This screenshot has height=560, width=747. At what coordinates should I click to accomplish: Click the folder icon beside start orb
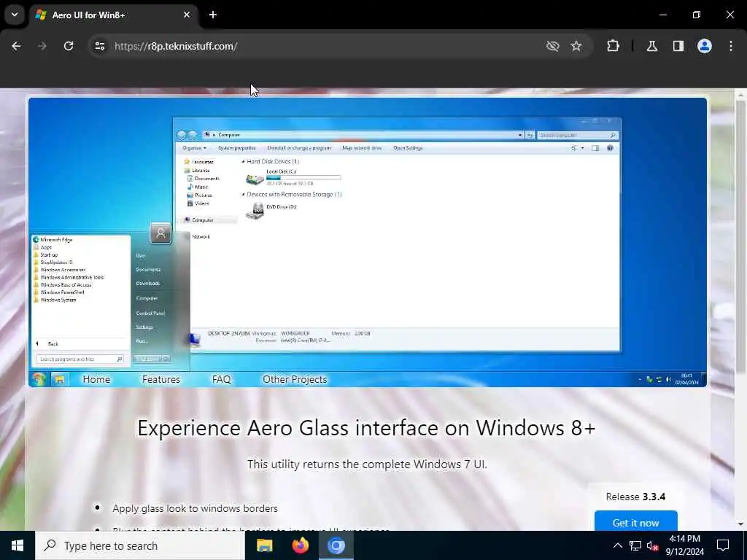[59, 379]
